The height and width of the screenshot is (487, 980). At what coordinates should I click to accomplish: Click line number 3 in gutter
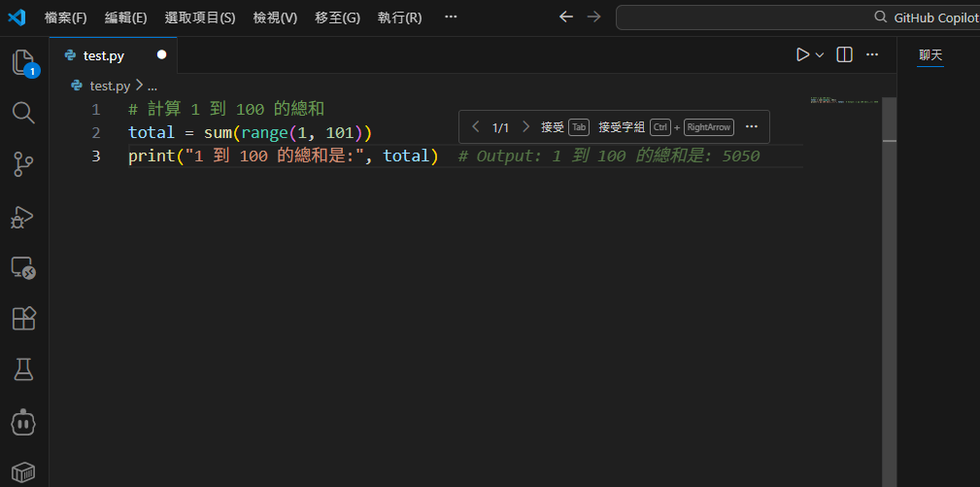click(x=95, y=157)
